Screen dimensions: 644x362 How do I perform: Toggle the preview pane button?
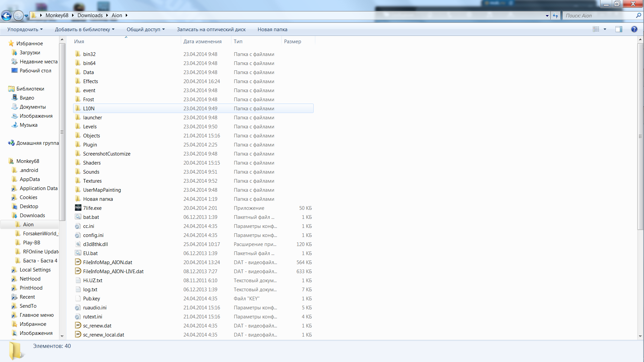click(x=619, y=29)
